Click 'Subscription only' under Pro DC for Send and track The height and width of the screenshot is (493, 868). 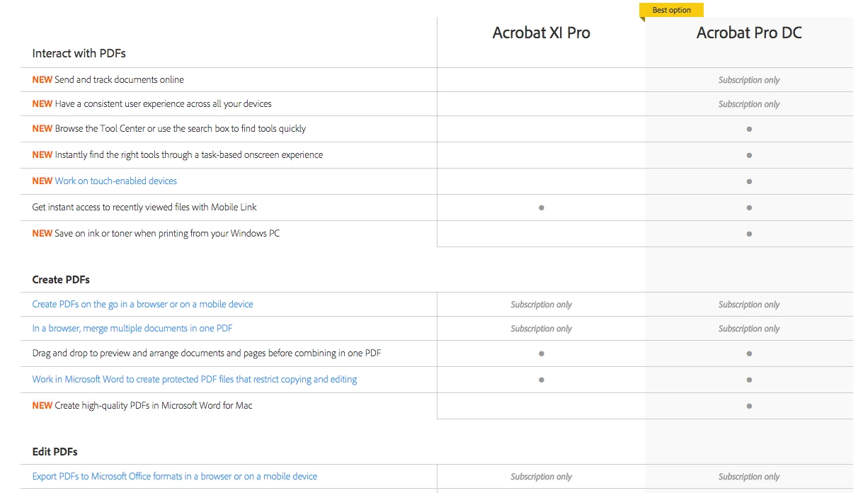749,80
